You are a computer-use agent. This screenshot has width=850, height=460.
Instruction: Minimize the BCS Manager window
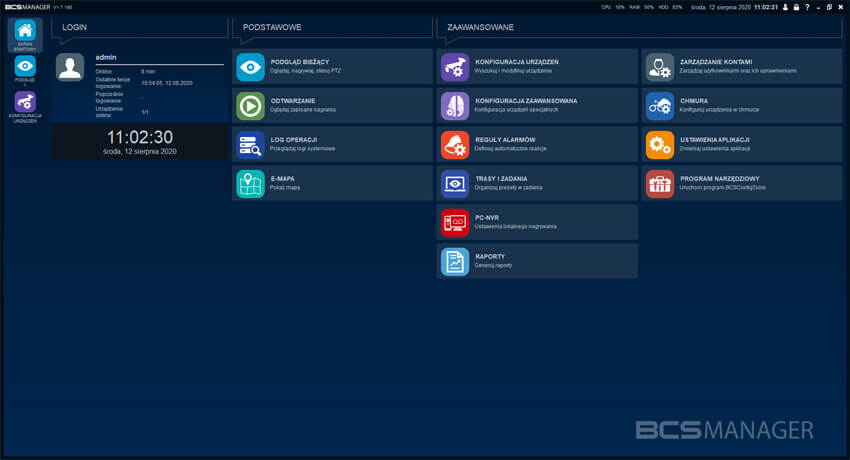pos(818,8)
